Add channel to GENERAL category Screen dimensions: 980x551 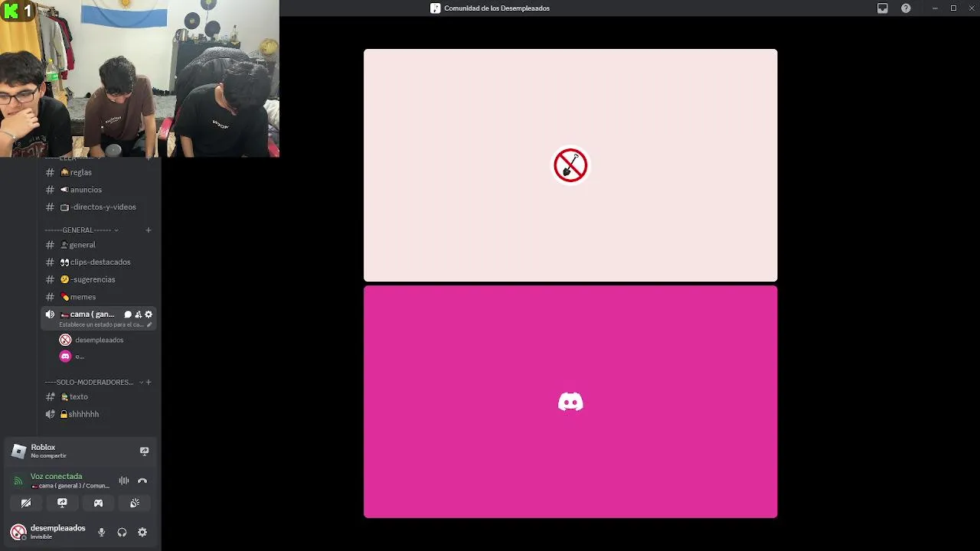(149, 230)
